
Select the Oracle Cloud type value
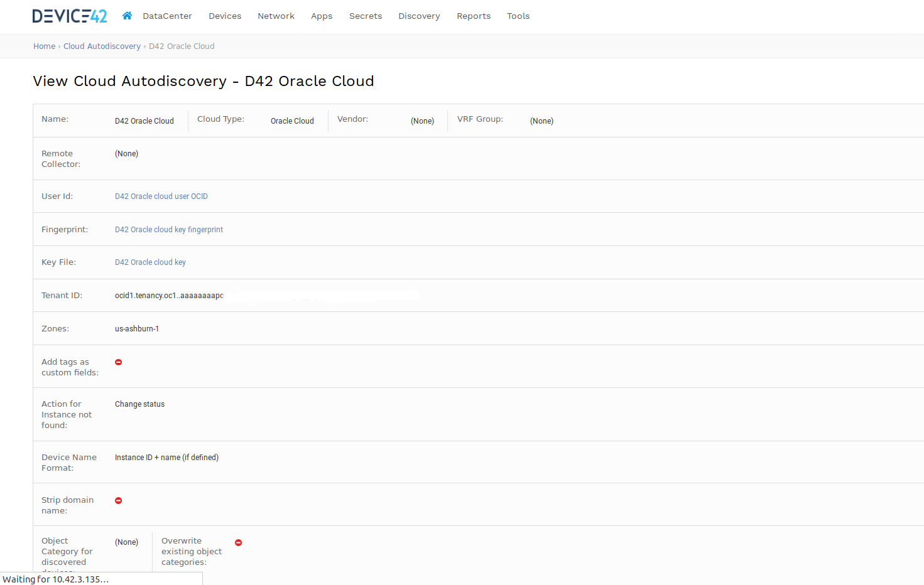coord(292,121)
